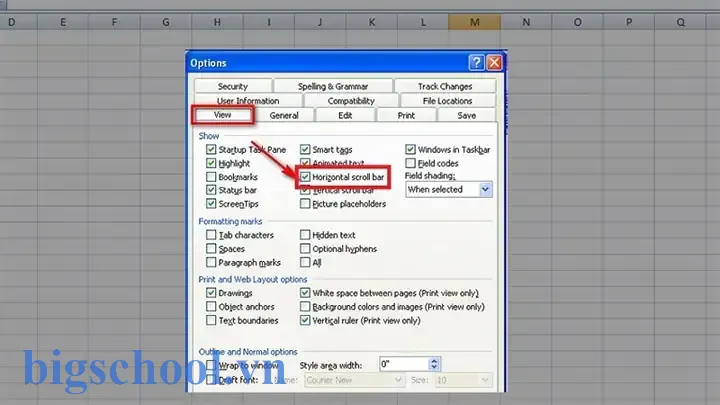Select the View tab

[x=223, y=115]
